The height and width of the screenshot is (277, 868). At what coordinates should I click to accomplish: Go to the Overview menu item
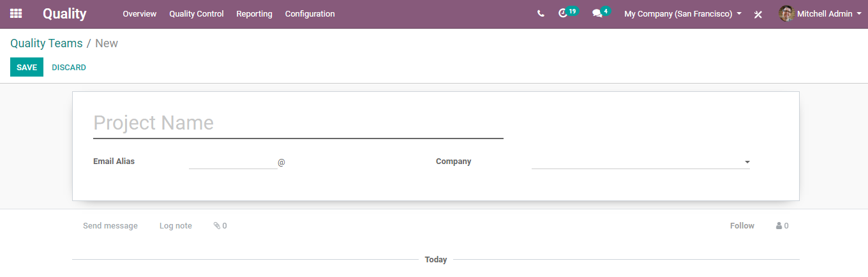click(x=139, y=13)
